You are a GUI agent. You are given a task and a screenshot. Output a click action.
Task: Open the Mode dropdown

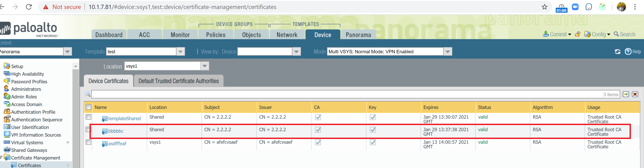pos(448,52)
